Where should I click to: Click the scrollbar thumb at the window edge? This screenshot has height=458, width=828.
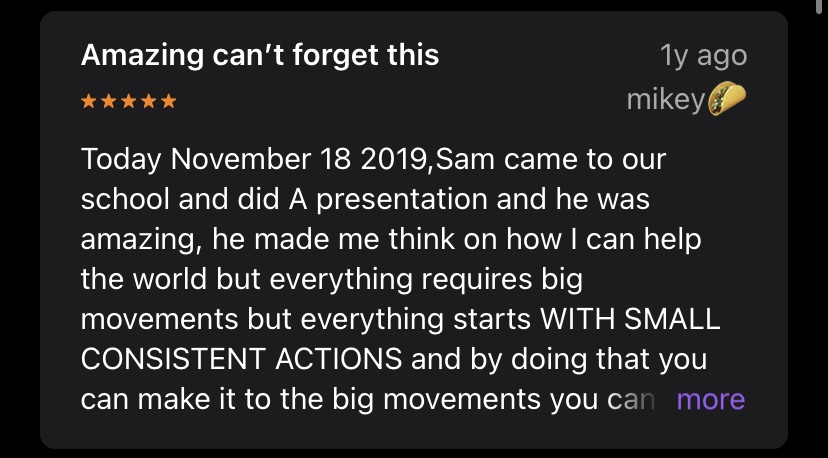(819, 5)
